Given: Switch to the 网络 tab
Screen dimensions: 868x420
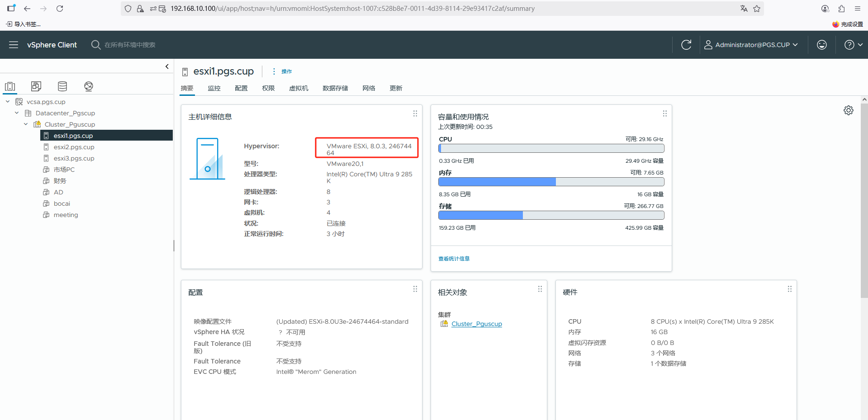Looking at the screenshot, I should pyautogui.click(x=369, y=88).
